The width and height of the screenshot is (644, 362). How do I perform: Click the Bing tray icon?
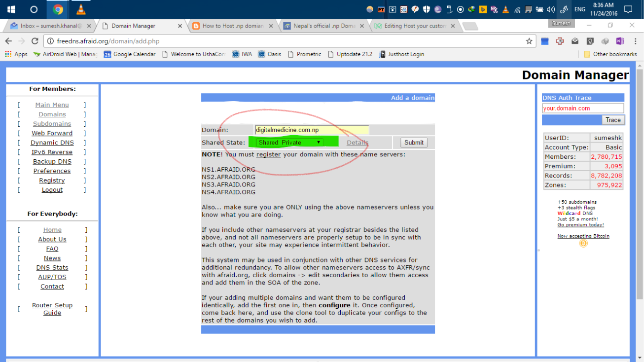483,9
